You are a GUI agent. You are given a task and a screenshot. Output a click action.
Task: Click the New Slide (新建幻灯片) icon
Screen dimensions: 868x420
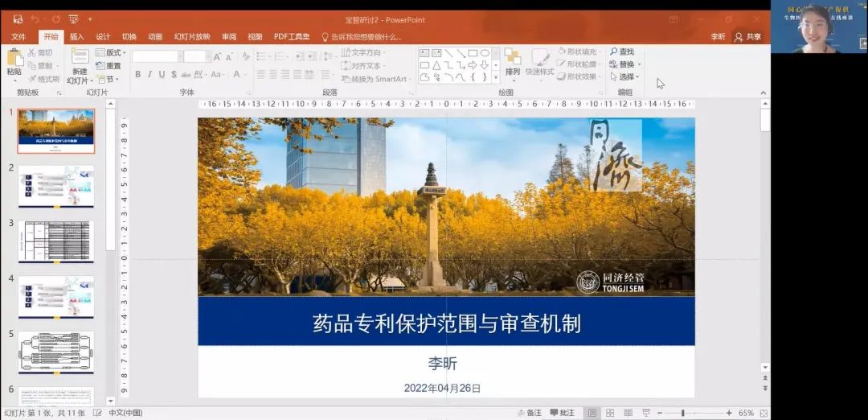(79, 58)
